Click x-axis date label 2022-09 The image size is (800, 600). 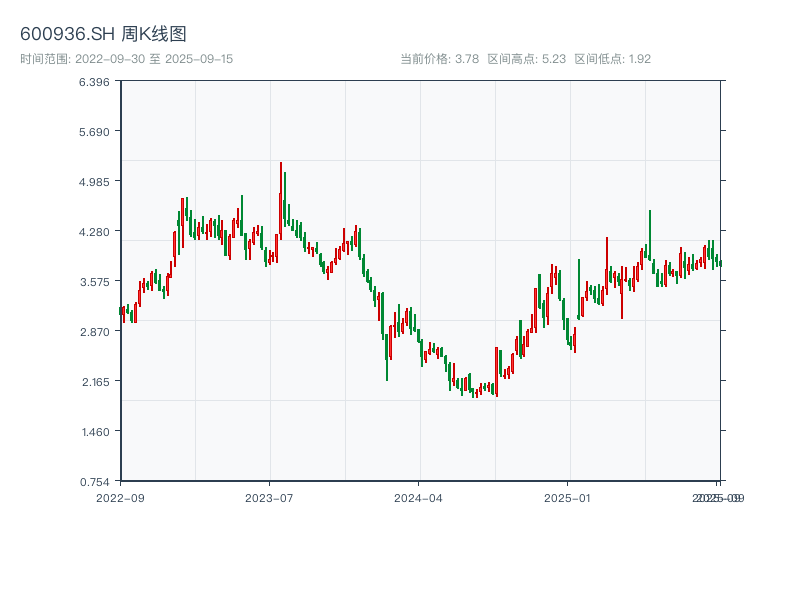coord(120,498)
